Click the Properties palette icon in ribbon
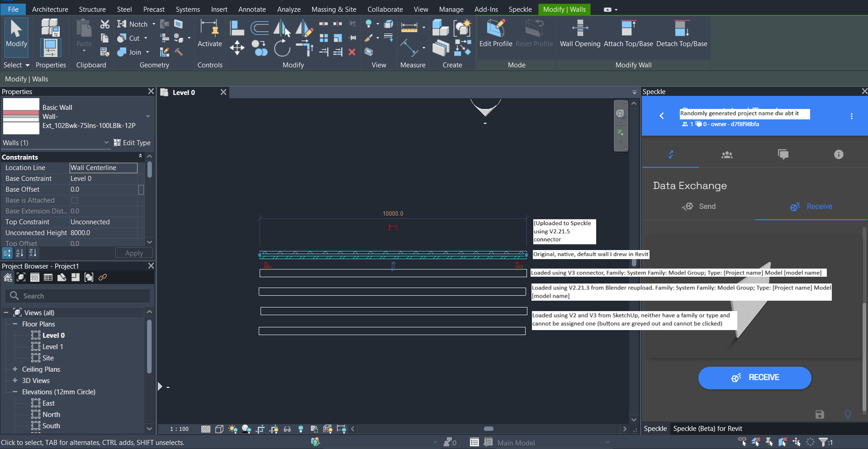The width and height of the screenshot is (868, 449). point(50,48)
